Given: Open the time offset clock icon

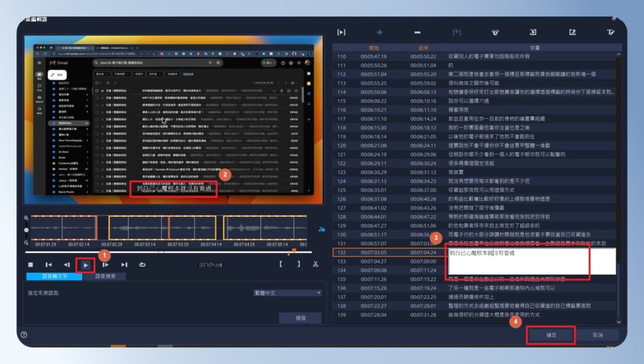Looking at the screenshot, I should coord(495,32).
